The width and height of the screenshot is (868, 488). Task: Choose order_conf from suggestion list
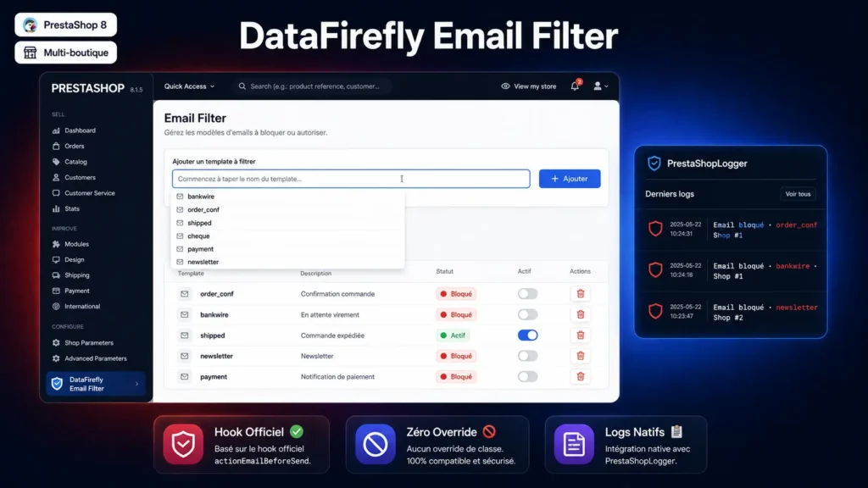(x=288, y=210)
